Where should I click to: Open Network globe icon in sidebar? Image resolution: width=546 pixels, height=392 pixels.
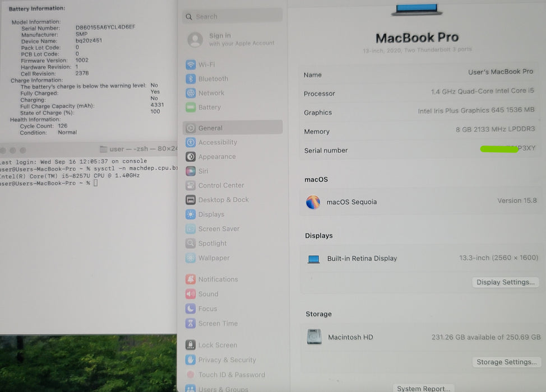(191, 93)
